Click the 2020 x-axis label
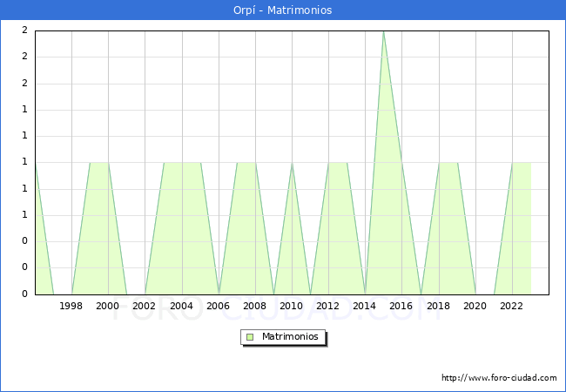The width and height of the screenshot is (566, 392). [475, 306]
